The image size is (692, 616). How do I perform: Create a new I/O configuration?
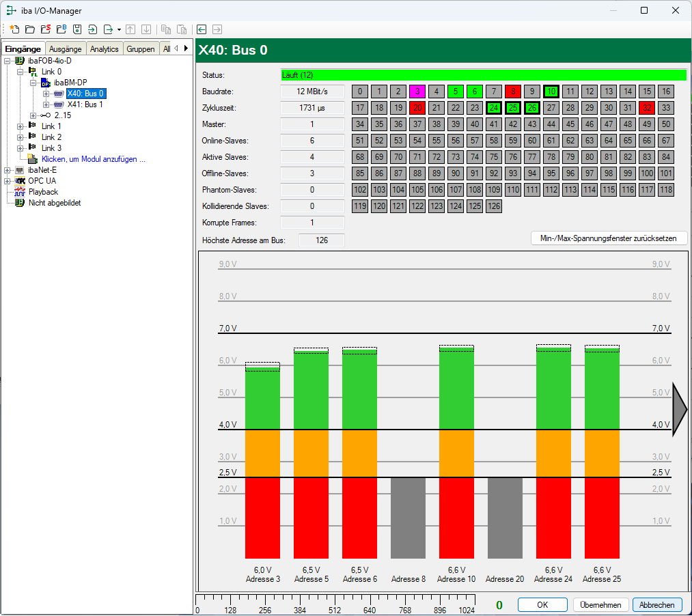point(14,29)
